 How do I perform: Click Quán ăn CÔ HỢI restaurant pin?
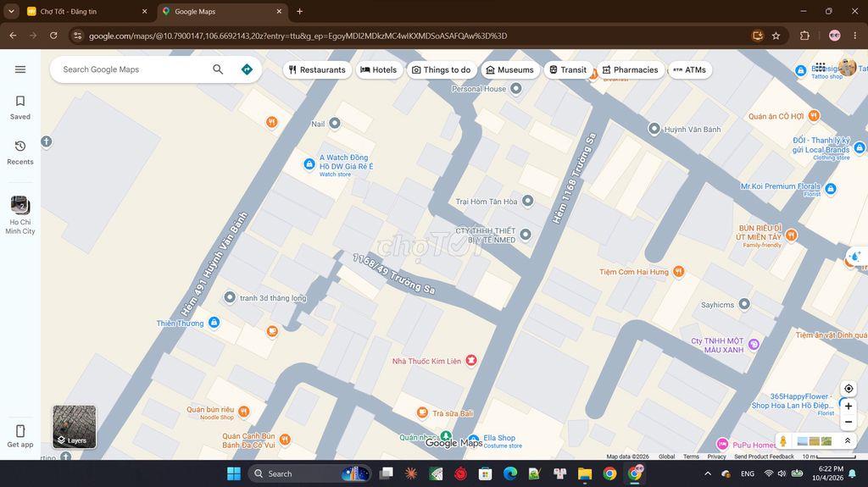click(813, 116)
